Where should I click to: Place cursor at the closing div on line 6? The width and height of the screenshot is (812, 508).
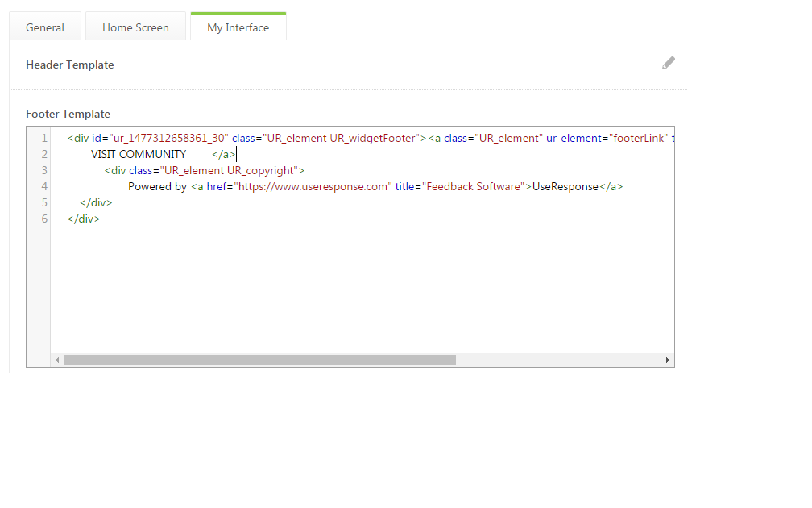[x=84, y=219]
